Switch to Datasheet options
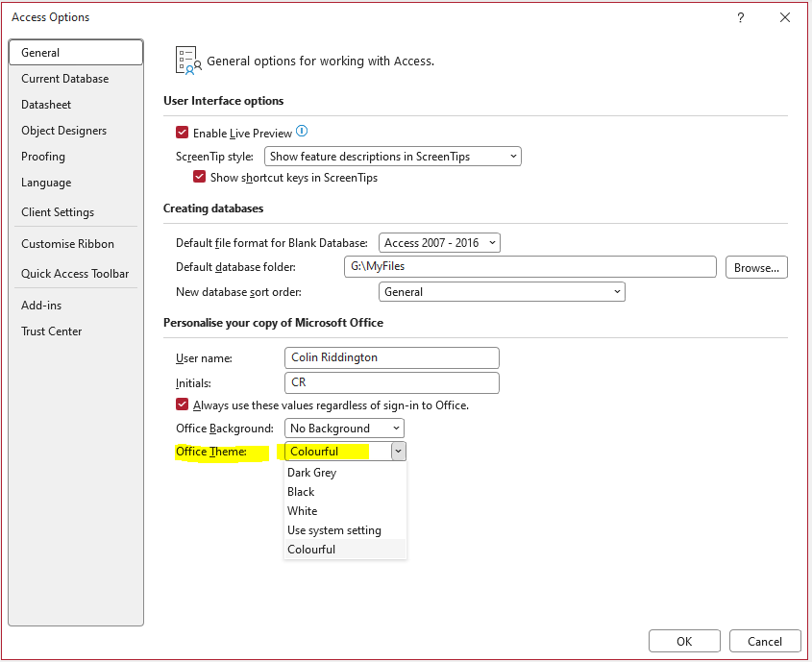 76,105
